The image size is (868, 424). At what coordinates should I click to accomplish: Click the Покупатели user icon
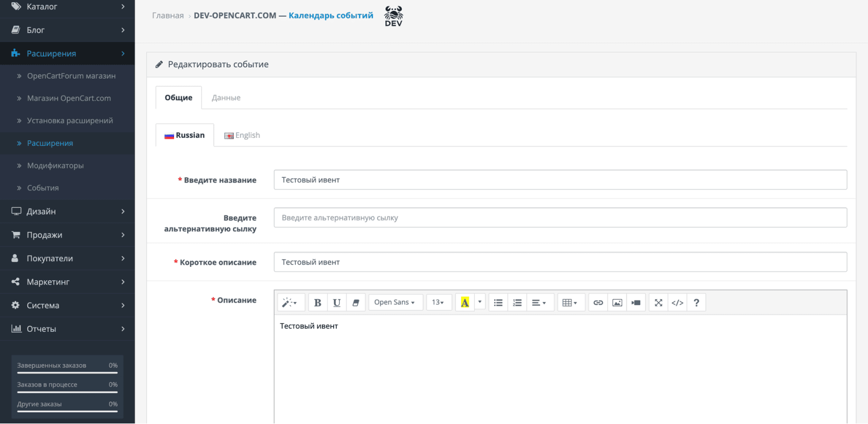(x=15, y=258)
